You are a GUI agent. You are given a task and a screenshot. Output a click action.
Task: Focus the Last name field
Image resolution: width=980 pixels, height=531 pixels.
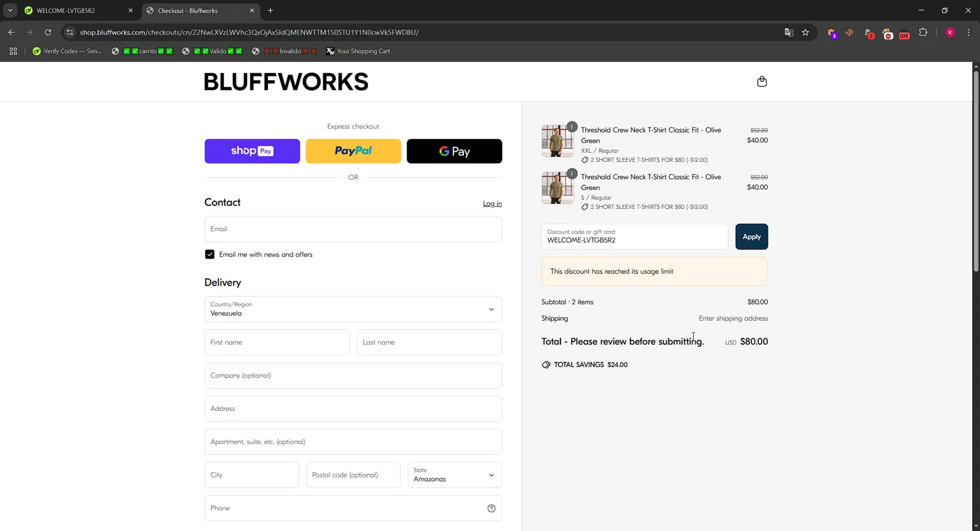(x=429, y=342)
